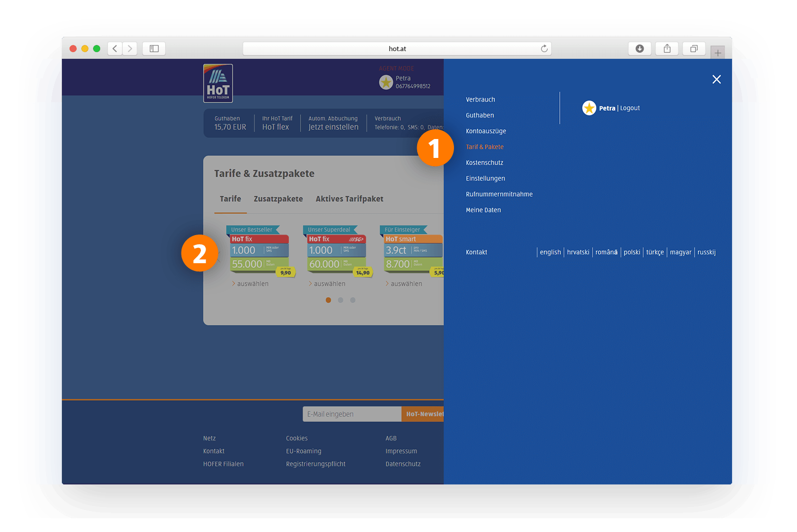Switch language to polski

click(632, 252)
